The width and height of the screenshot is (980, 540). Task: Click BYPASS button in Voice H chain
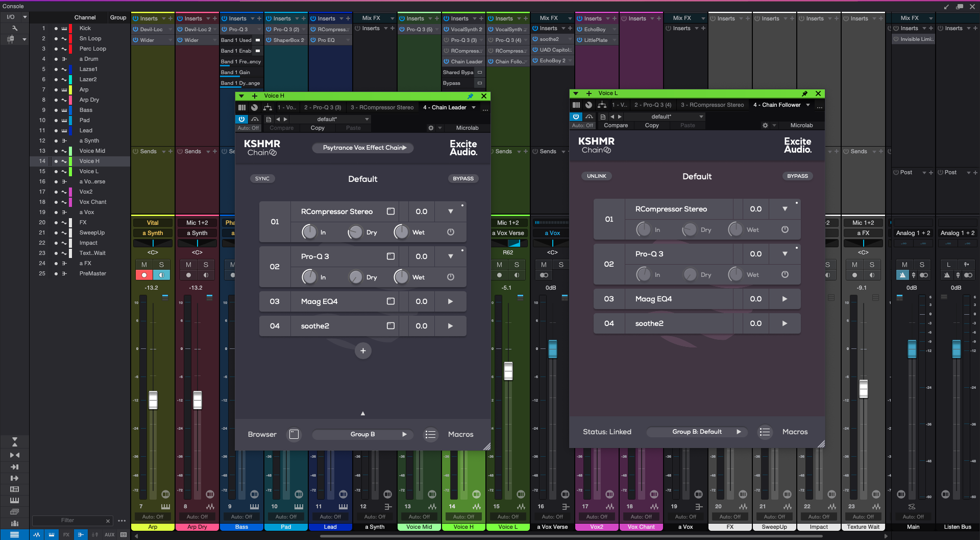463,179
